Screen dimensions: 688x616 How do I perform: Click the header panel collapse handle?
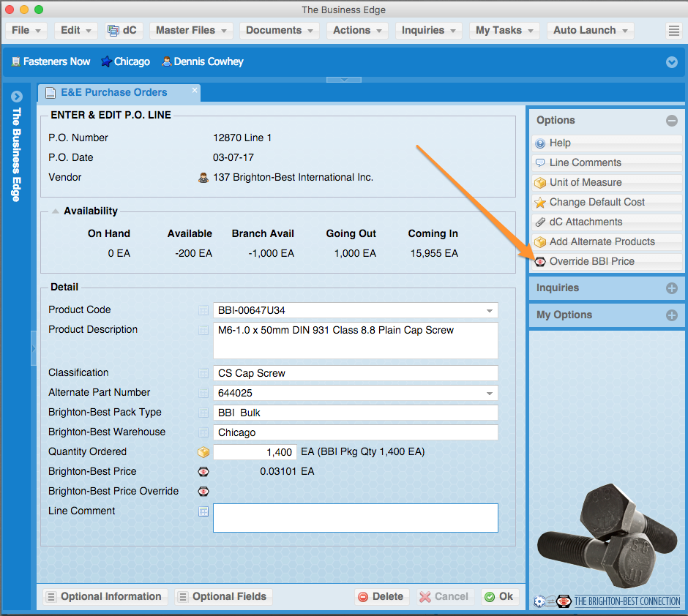(344, 80)
